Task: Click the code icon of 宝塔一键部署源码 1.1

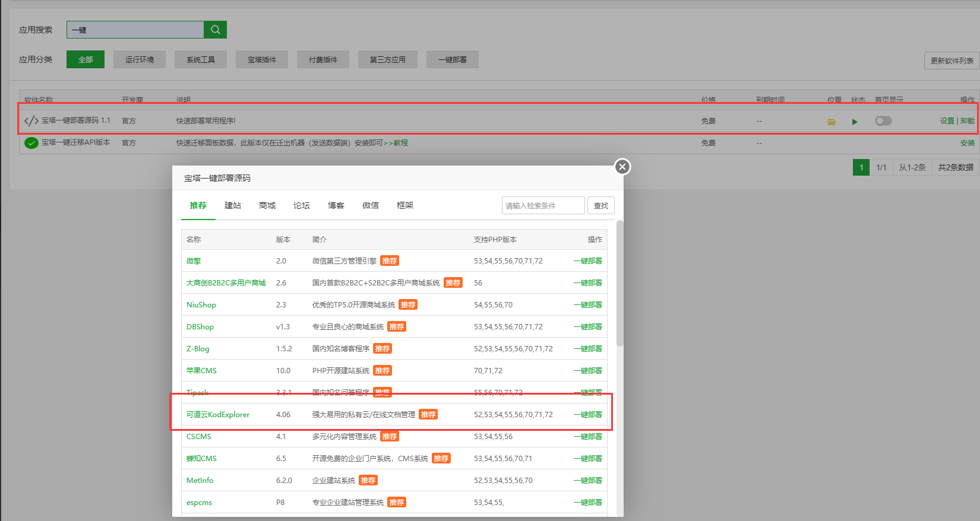Action: [x=31, y=121]
